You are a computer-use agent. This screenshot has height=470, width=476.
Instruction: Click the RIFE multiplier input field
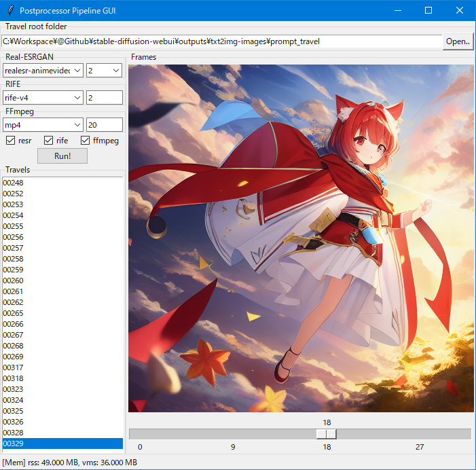point(104,98)
